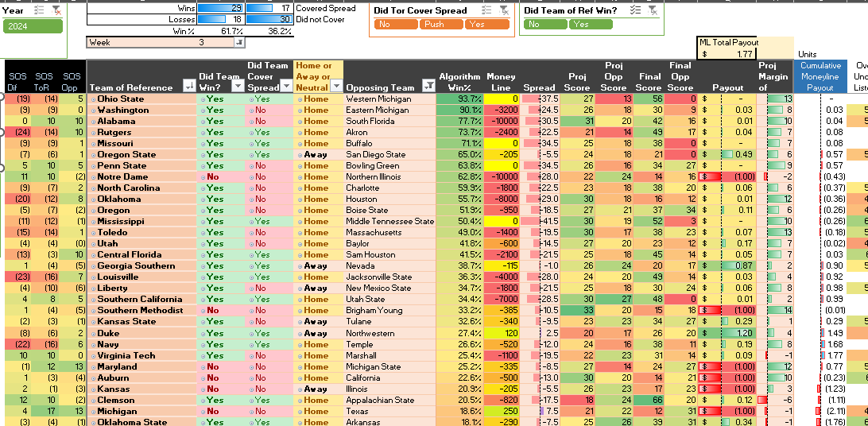Screen dimensions: 868x426
Task: Click the Cumulative Moneyline Payout header
Action: click(x=820, y=76)
